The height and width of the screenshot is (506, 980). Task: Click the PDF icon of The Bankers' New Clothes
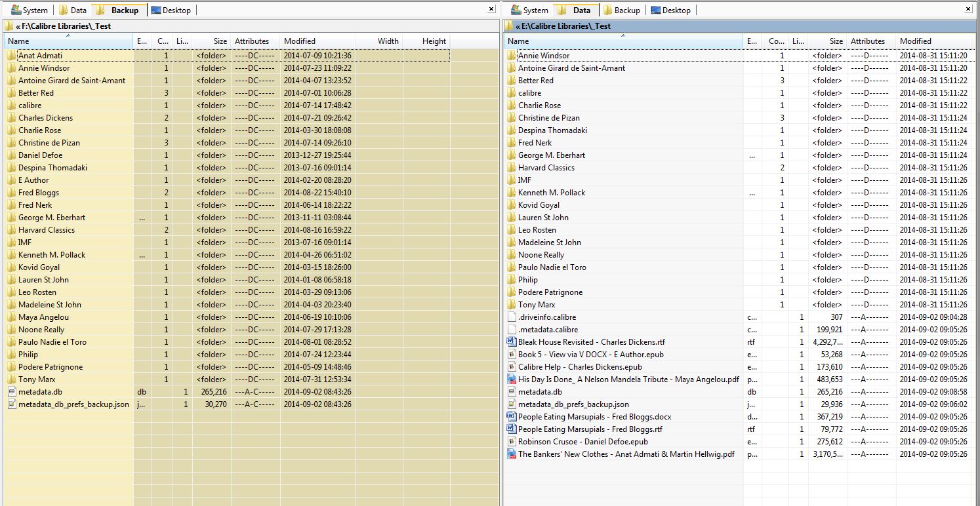click(x=512, y=454)
